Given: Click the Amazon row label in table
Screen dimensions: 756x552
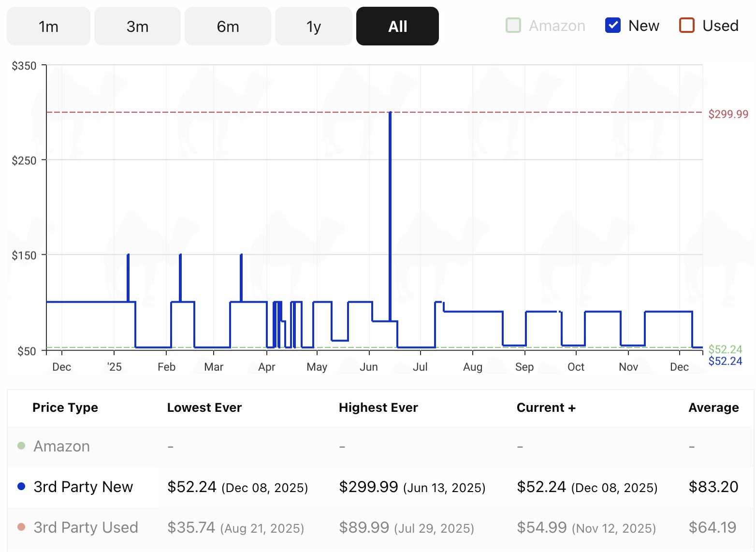Looking at the screenshot, I should point(61,446).
